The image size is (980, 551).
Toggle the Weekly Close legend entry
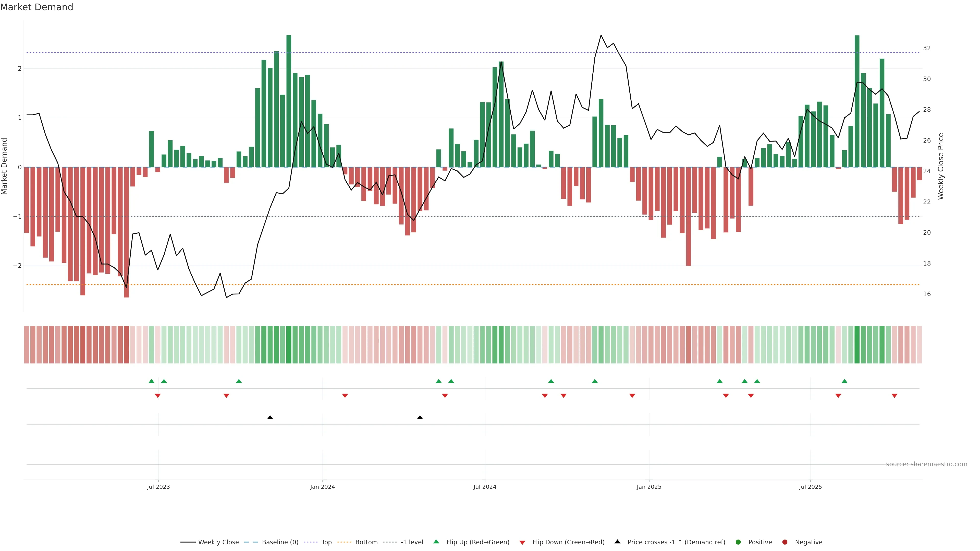pos(218,542)
